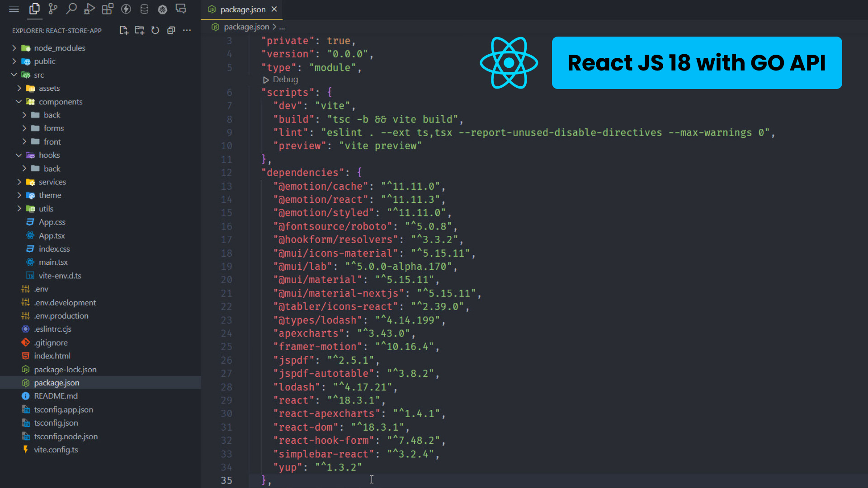The height and width of the screenshot is (488, 868).
Task: Expand the back folder under components
Action: [x=52, y=115]
